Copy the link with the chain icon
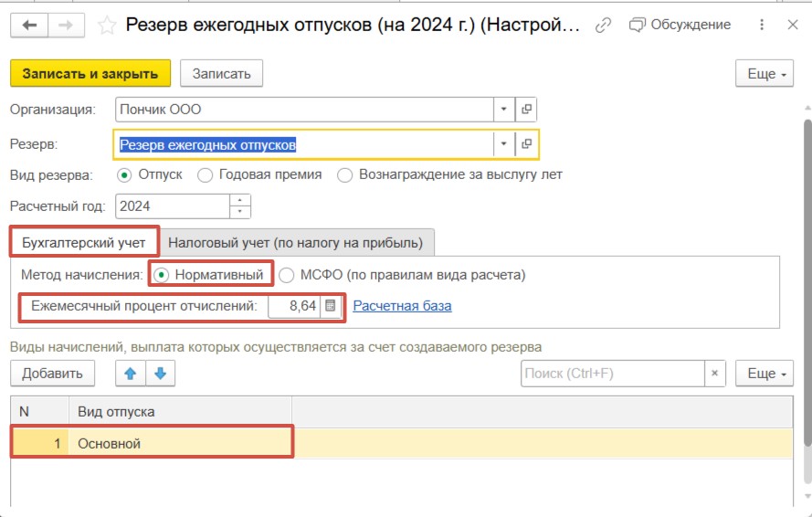 [x=603, y=25]
